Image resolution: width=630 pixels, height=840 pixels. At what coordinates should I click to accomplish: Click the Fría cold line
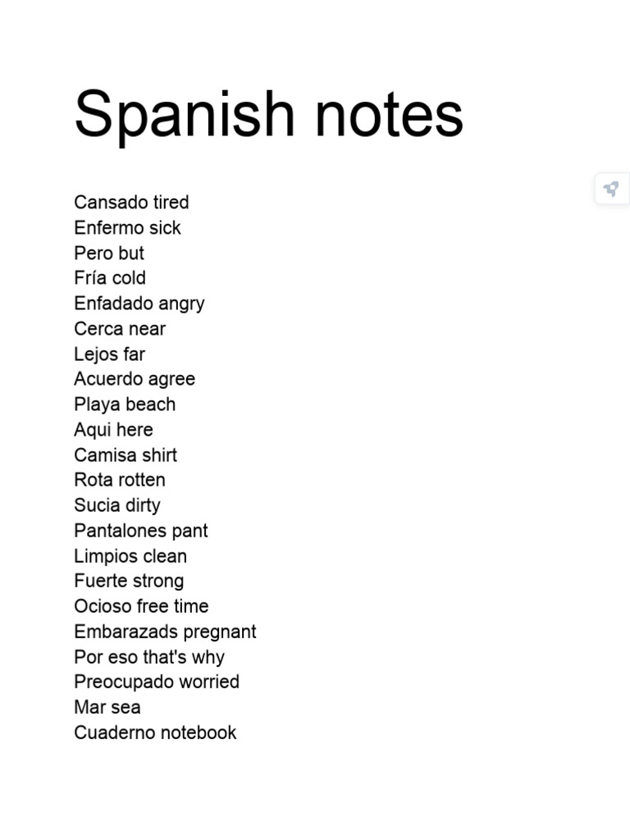point(110,278)
